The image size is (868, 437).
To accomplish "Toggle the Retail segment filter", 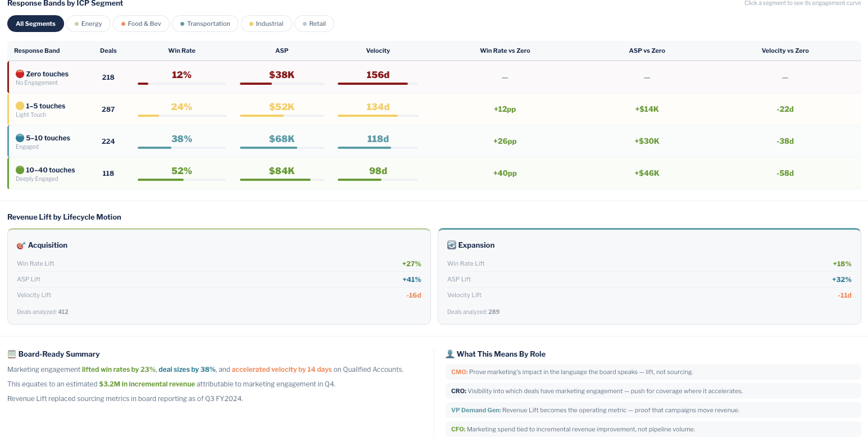I will point(314,24).
